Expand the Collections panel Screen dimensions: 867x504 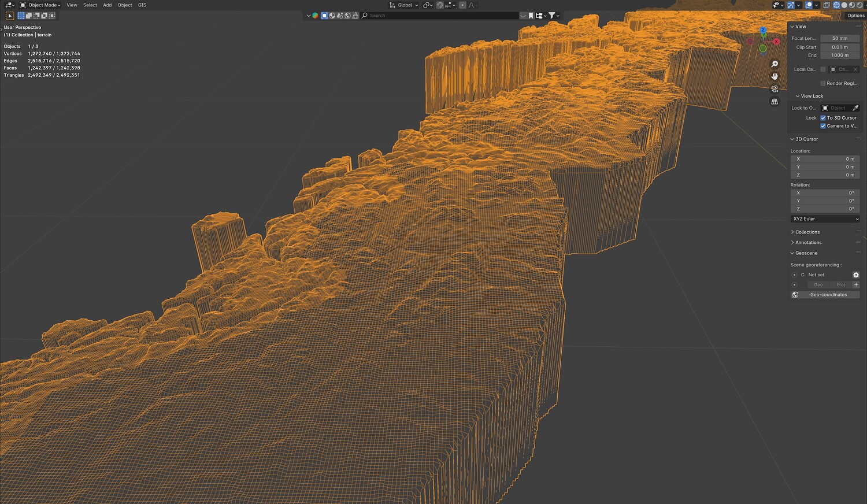coord(807,232)
